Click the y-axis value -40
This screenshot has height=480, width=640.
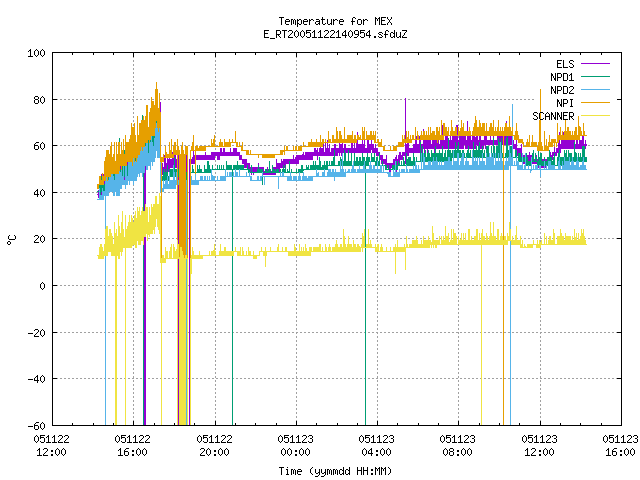tap(36, 379)
